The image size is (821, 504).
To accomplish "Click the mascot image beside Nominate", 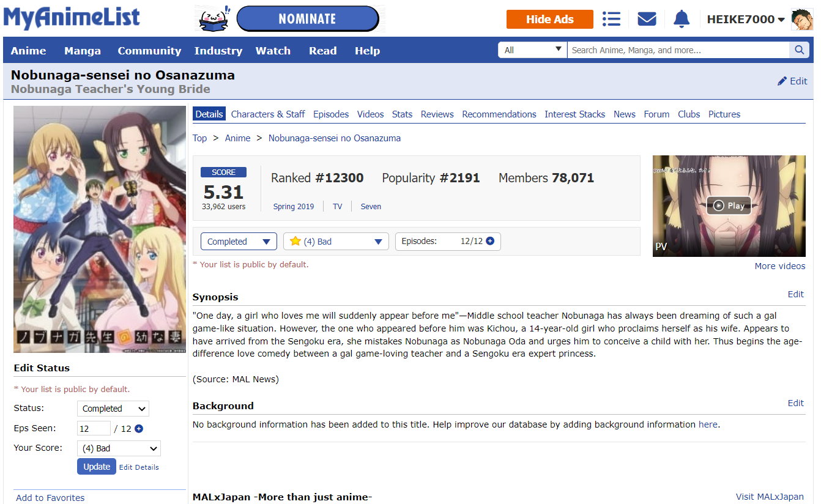I will (x=214, y=19).
